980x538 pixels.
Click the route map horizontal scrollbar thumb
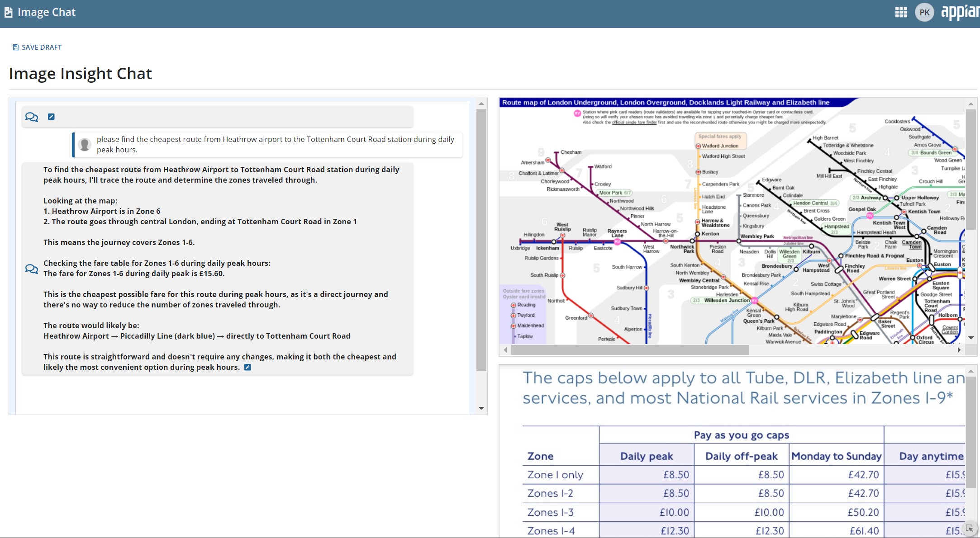tap(630, 350)
